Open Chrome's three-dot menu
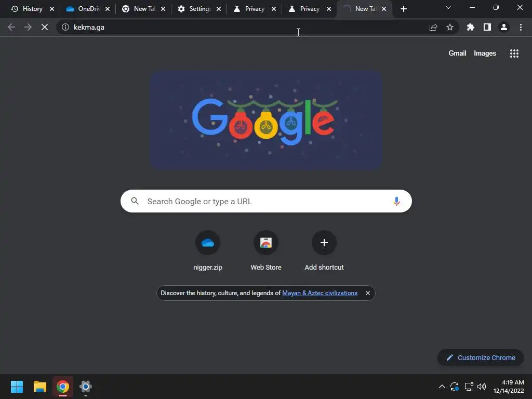 (x=521, y=27)
